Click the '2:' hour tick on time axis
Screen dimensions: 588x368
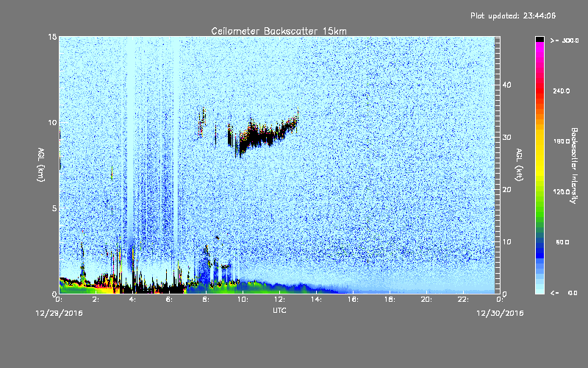pyautogui.click(x=96, y=300)
